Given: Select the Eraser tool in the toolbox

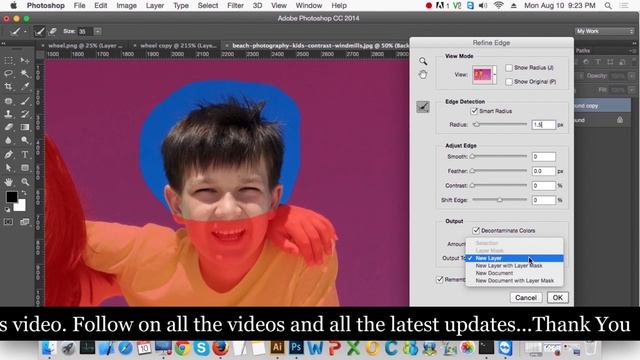Looking at the screenshot, I should tap(9, 127).
